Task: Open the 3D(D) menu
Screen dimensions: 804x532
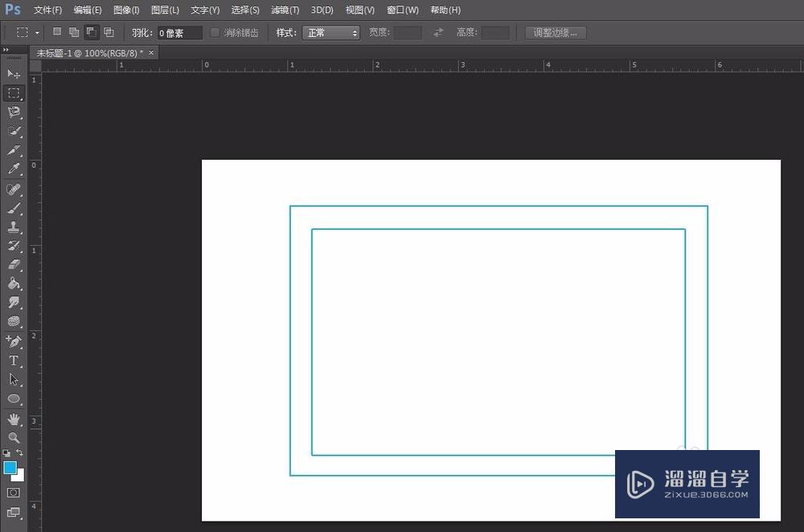Action: (x=322, y=10)
